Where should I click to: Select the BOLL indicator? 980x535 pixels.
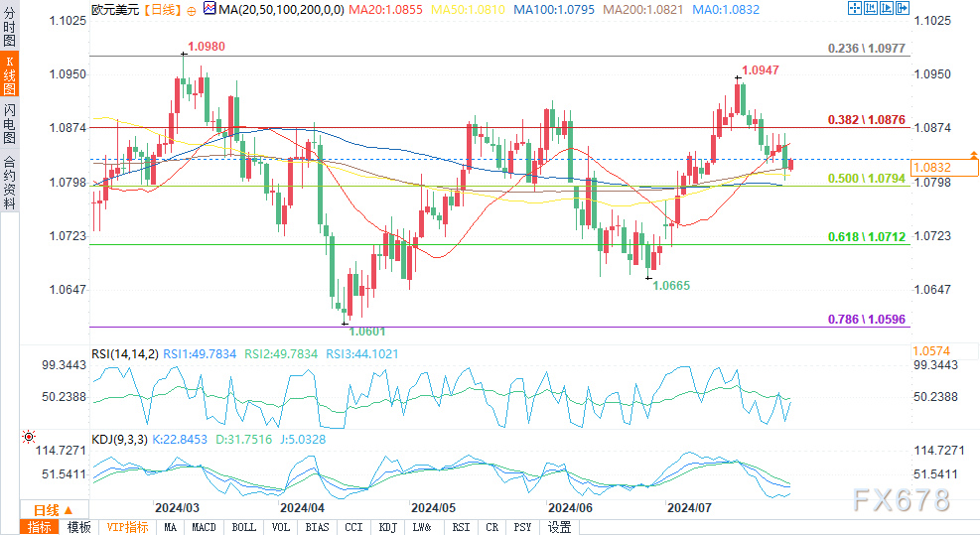click(243, 527)
